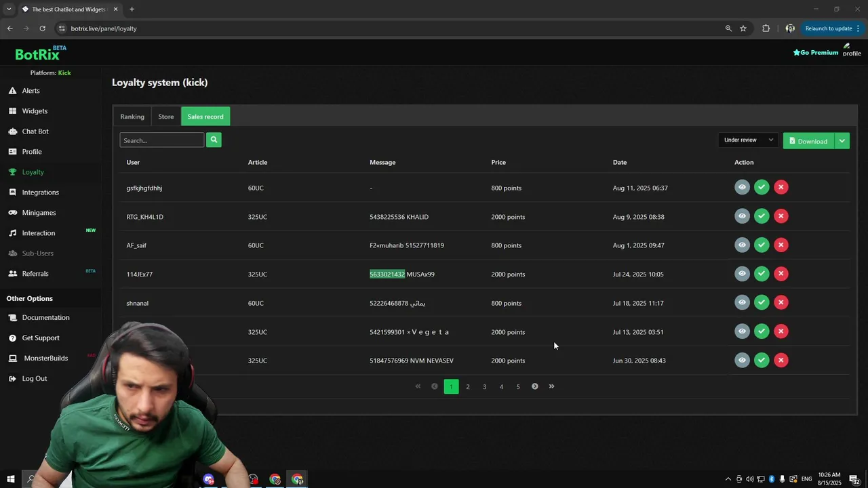Reload the browser page
This screenshot has height=488, width=868.
[42, 28]
